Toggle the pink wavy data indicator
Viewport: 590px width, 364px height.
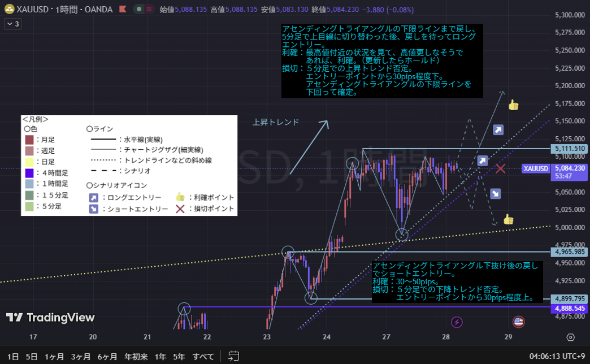click(150, 10)
